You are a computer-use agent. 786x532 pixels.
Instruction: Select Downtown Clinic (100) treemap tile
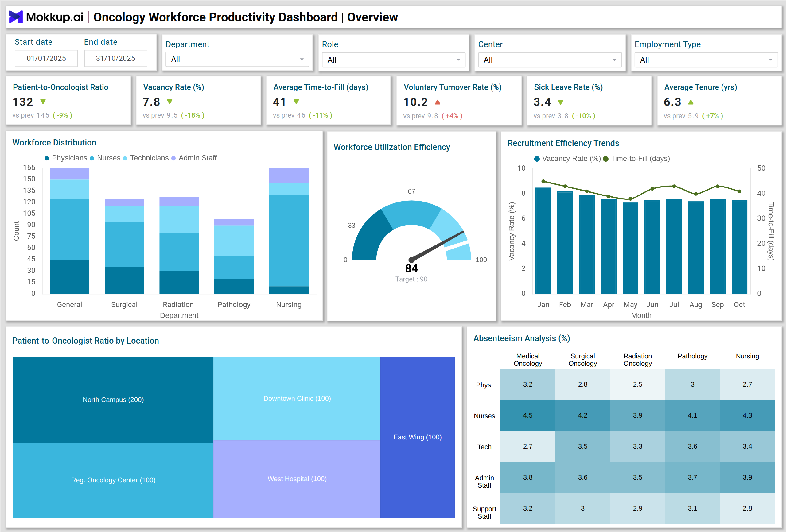pyautogui.click(x=297, y=399)
